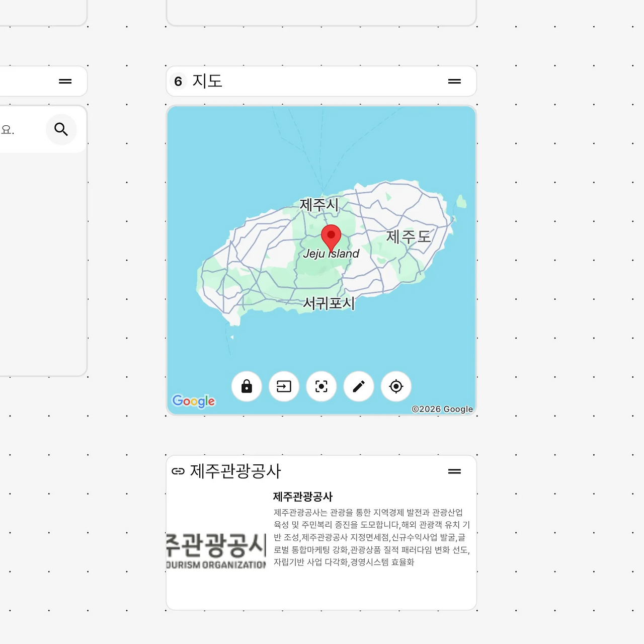This screenshot has width=644, height=644.
Task: Click the Google logo on the map
Action: pos(194,401)
